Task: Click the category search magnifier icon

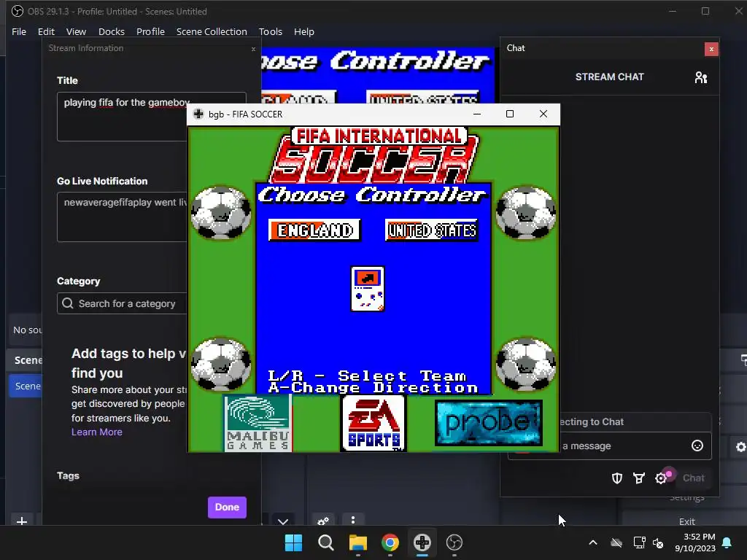Action: click(x=68, y=303)
